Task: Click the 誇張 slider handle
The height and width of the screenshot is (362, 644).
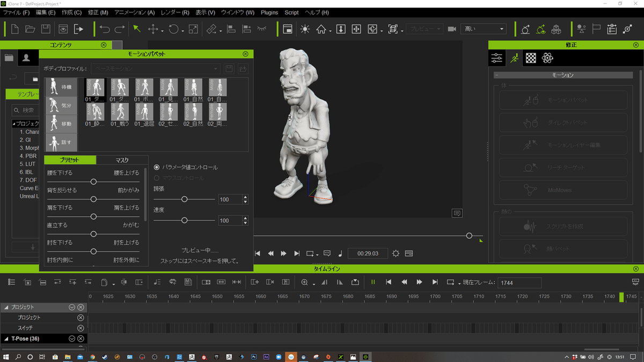Action: click(x=185, y=199)
